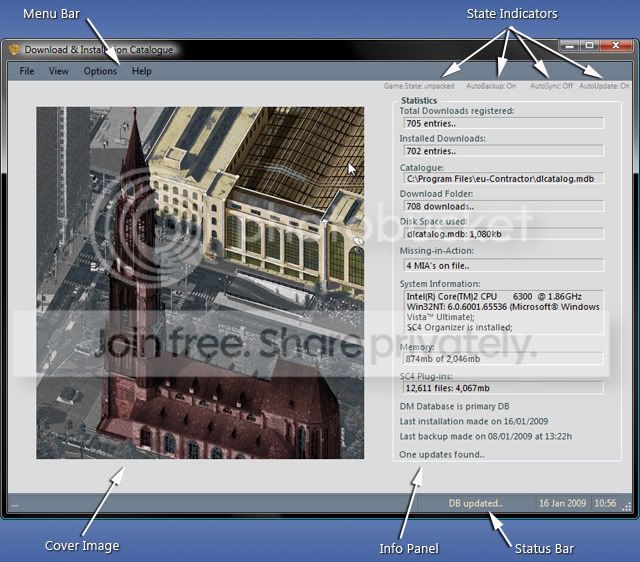Click the trophy app icon in title bar

click(x=14, y=49)
